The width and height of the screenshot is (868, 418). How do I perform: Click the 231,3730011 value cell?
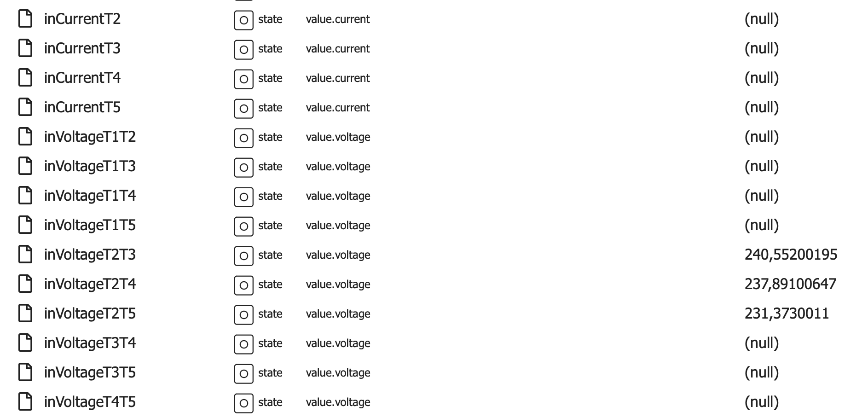click(x=787, y=313)
